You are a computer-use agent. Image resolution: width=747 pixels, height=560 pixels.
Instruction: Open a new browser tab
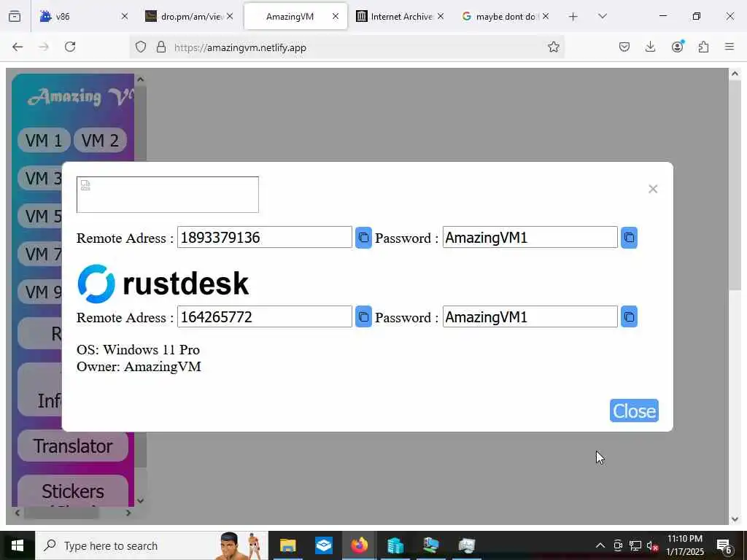pyautogui.click(x=573, y=17)
